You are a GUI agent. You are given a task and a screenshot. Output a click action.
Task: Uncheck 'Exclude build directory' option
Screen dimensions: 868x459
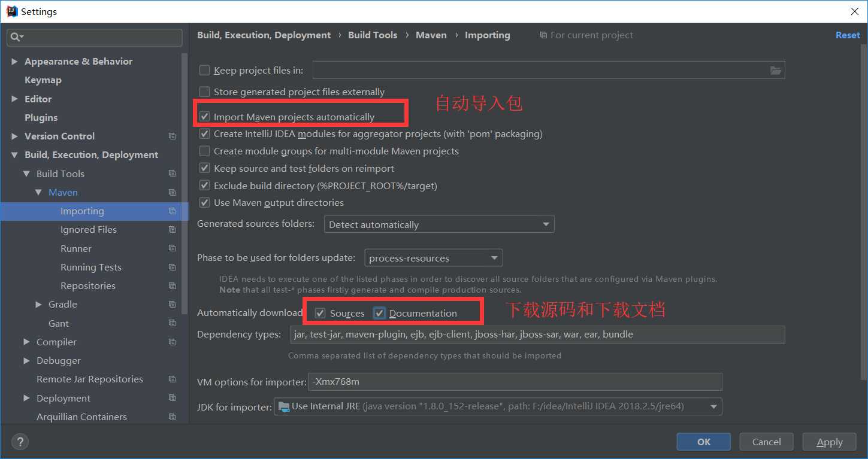click(205, 186)
